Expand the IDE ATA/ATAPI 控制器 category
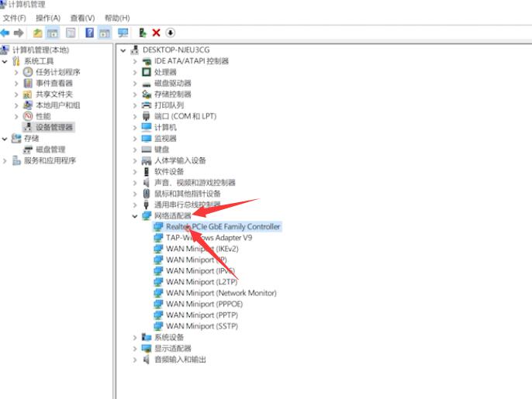This screenshot has height=399, width=532. pyautogui.click(x=135, y=61)
